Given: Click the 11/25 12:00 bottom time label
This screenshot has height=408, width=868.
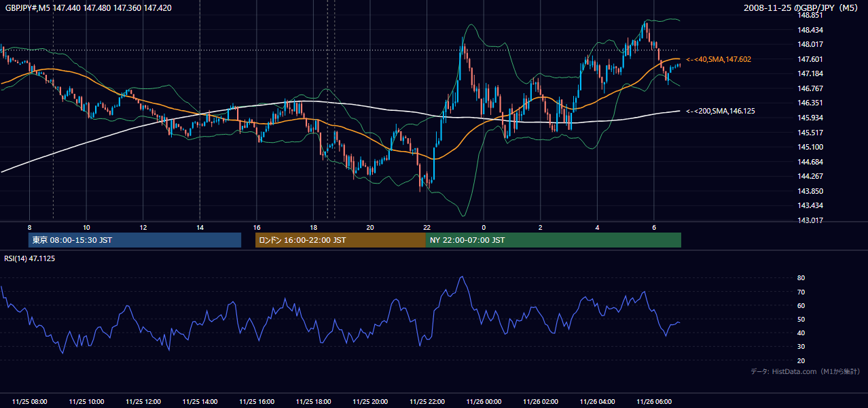Looking at the screenshot, I should tap(143, 402).
